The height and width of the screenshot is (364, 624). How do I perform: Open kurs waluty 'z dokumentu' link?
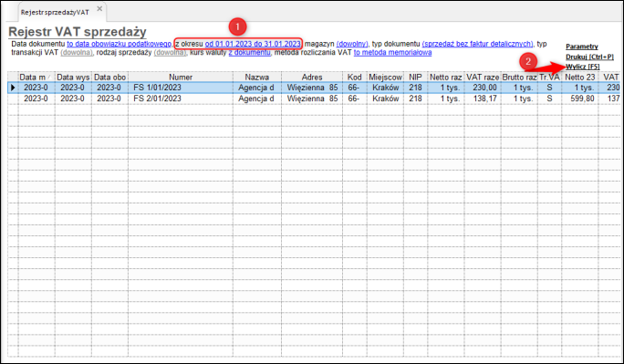coord(250,53)
